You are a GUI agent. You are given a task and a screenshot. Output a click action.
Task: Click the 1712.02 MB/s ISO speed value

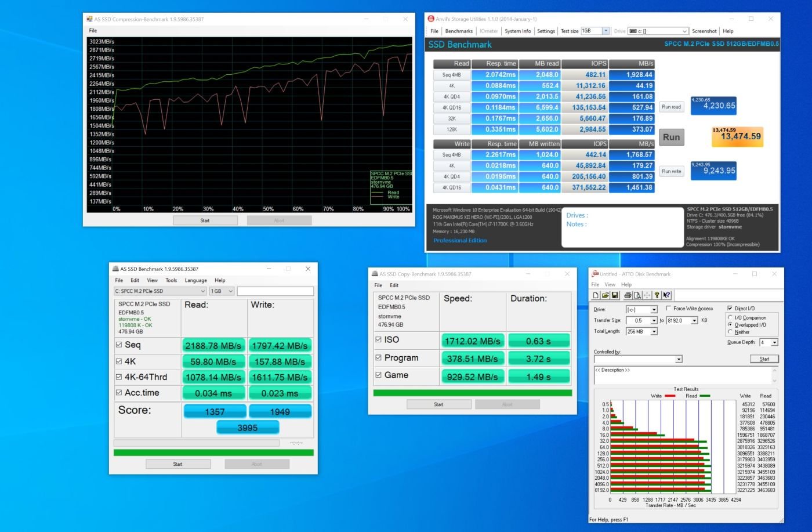[x=472, y=341]
